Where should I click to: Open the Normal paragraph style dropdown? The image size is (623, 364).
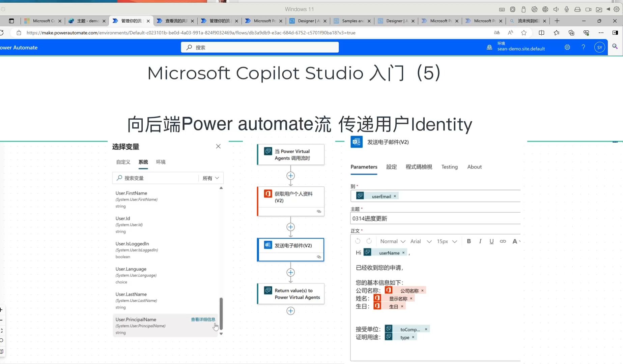393,241
